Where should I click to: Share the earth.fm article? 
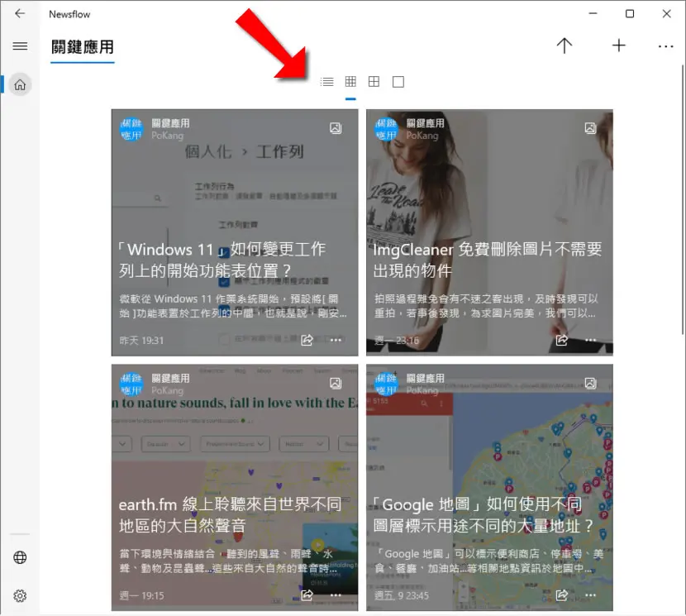click(x=307, y=595)
